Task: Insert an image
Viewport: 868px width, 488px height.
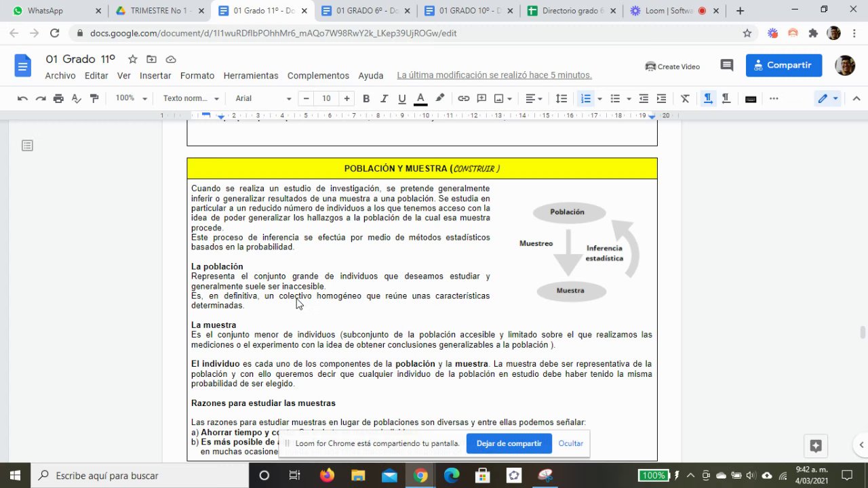Action: (499, 98)
